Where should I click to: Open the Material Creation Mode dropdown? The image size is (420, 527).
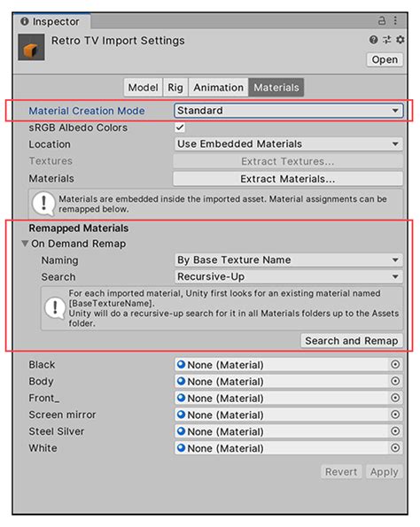(x=288, y=110)
